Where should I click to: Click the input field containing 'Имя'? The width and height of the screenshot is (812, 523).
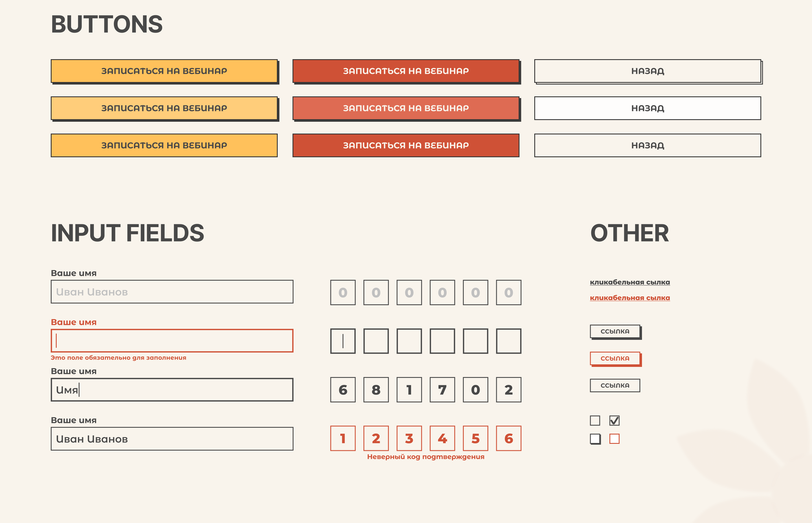click(172, 390)
